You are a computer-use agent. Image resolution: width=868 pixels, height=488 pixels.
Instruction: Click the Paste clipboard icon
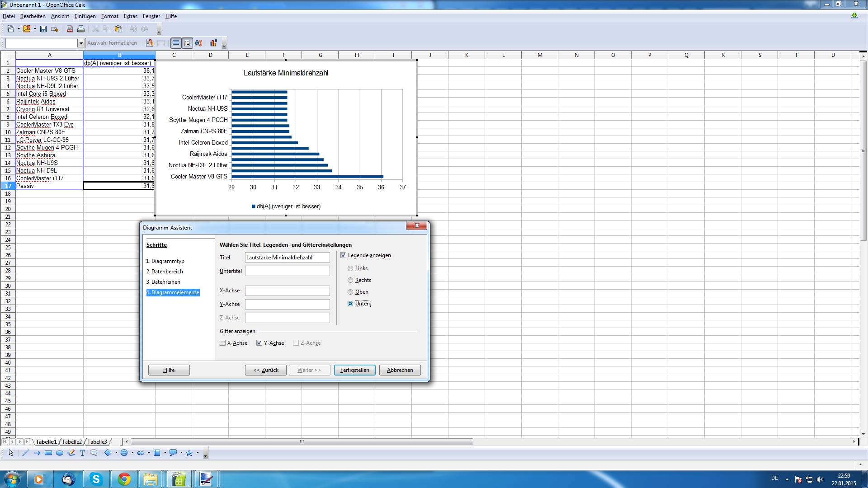click(x=118, y=29)
